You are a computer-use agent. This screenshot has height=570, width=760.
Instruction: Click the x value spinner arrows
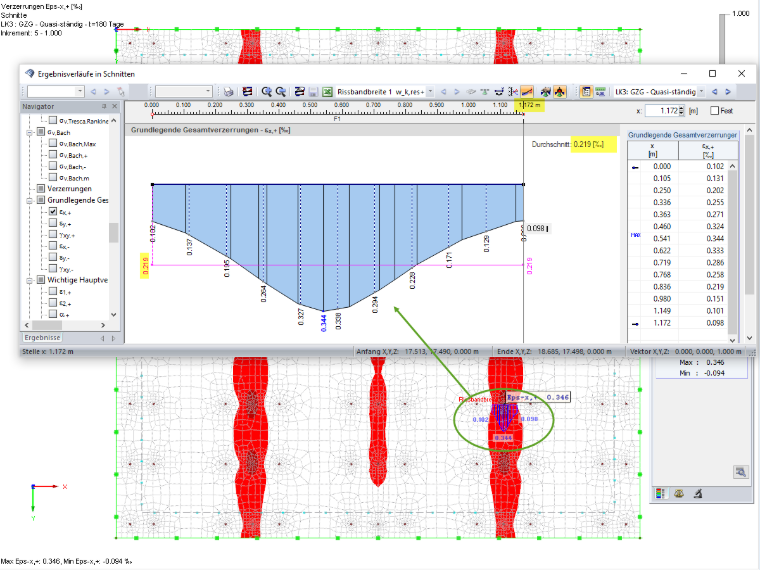click(x=681, y=111)
